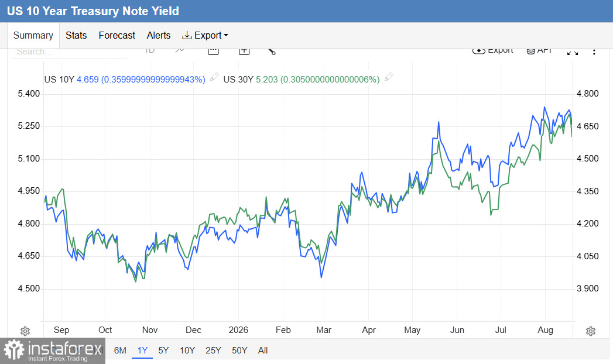Click the 2026 label on time axis
Image resolution: width=613 pixels, height=364 pixels.
click(x=238, y=330)
